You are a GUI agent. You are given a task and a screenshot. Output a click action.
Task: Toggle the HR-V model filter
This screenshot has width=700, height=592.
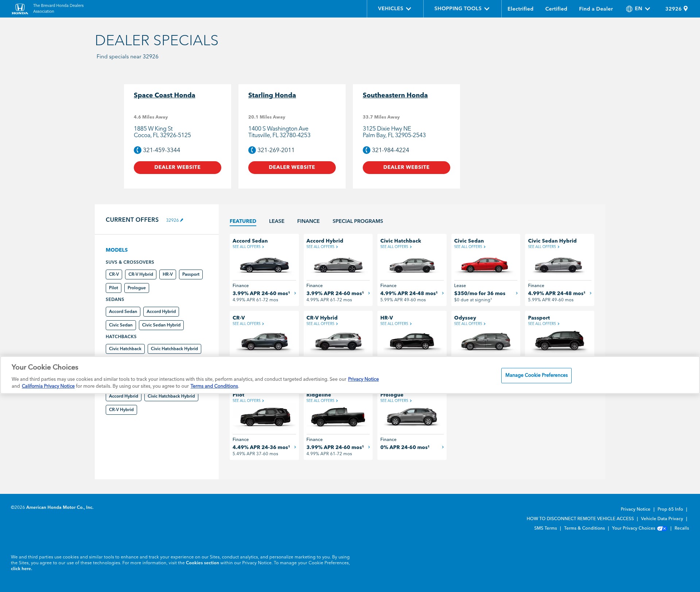(x=168, y=274)
